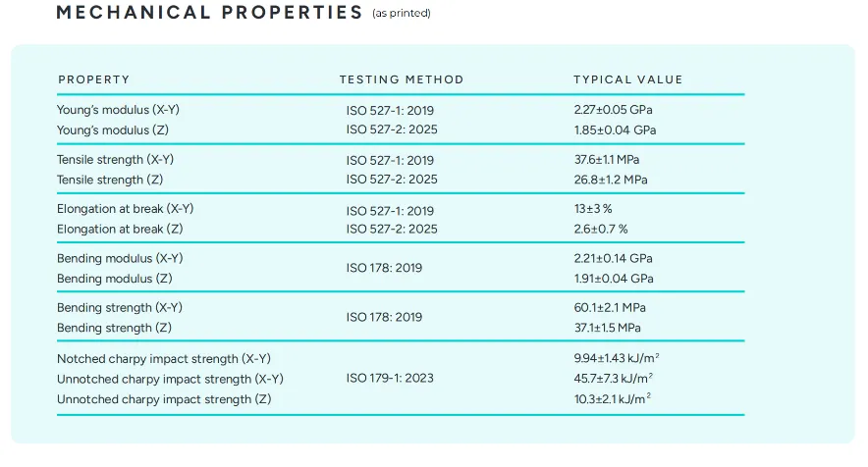Click ISO 178: 2019 beside Bending modulus
This screenshot has height=467, width=868.
click(x=384, y=268)
